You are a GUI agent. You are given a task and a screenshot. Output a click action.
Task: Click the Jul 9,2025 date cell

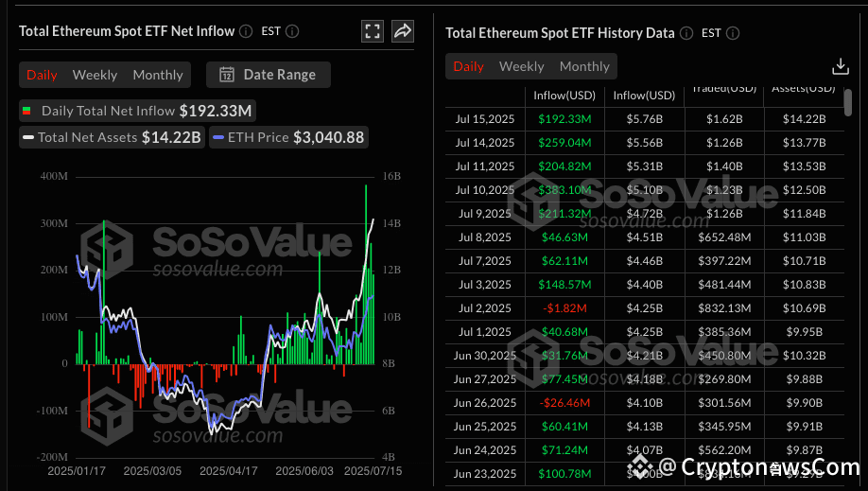click(485, 214)
